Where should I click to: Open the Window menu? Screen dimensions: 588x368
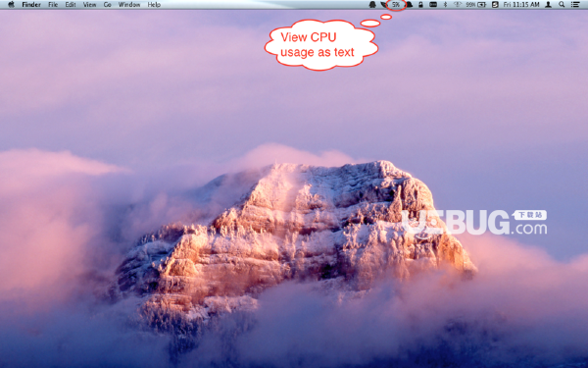click(129, 5)
